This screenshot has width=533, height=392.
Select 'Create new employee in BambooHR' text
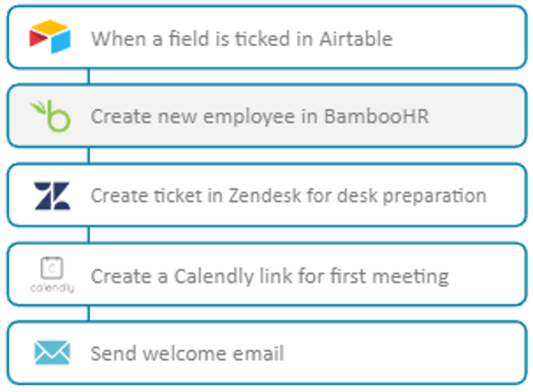point(260,117)
